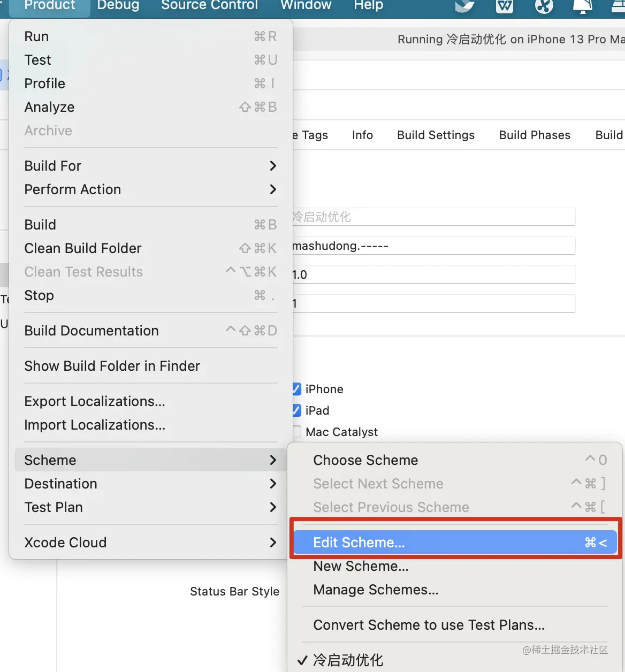
Task: Switch to the Build Settings tab
Action: point(436,135)
